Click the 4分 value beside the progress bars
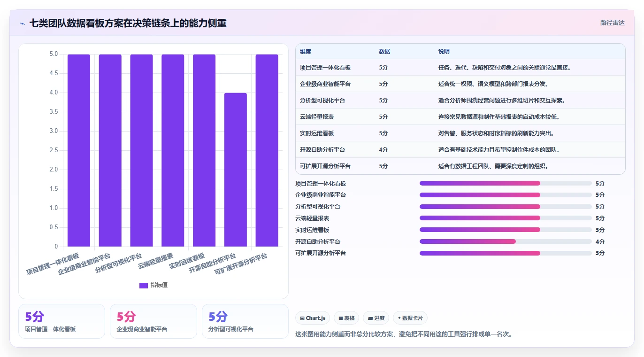644x357 pixels. [x=600, y=242]
